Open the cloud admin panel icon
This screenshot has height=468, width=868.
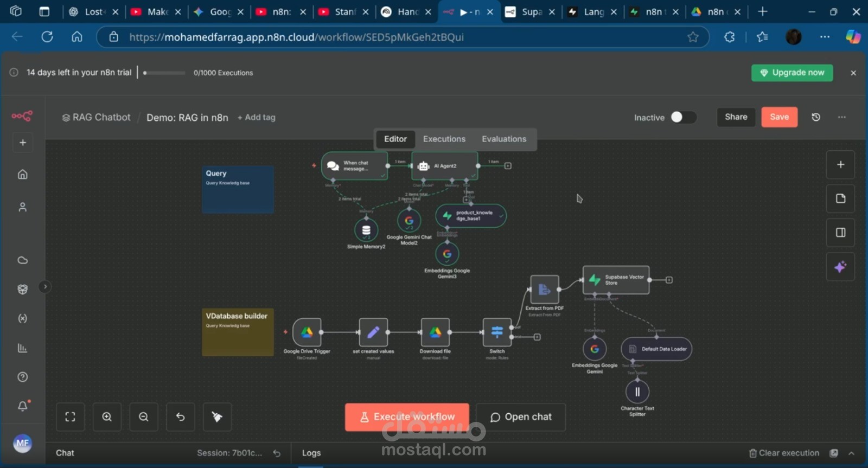tap(23, 260)
